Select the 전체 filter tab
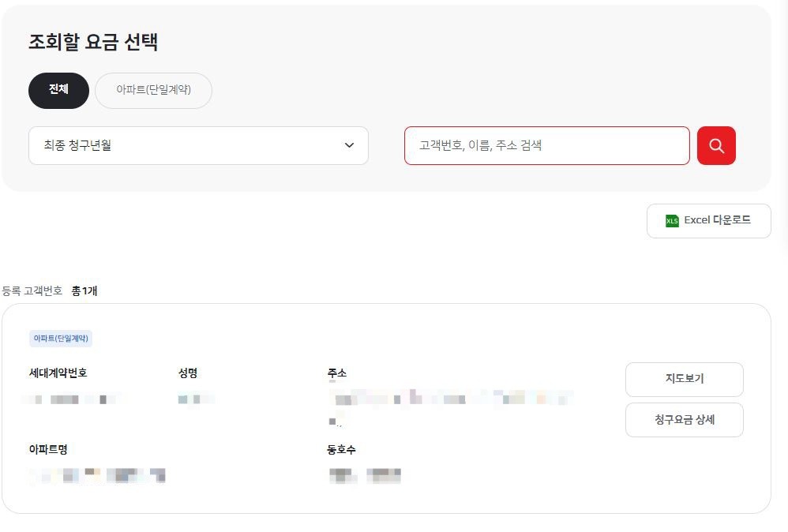Image resolution: width=788 pixels, height=532 pixels. (x=58, y=90)
